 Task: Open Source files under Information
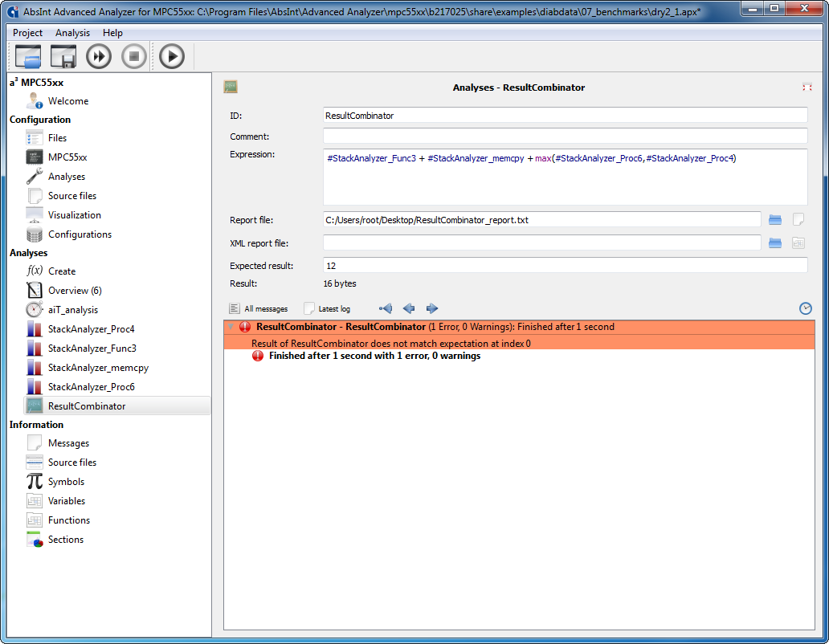click(x=72, y=463)
